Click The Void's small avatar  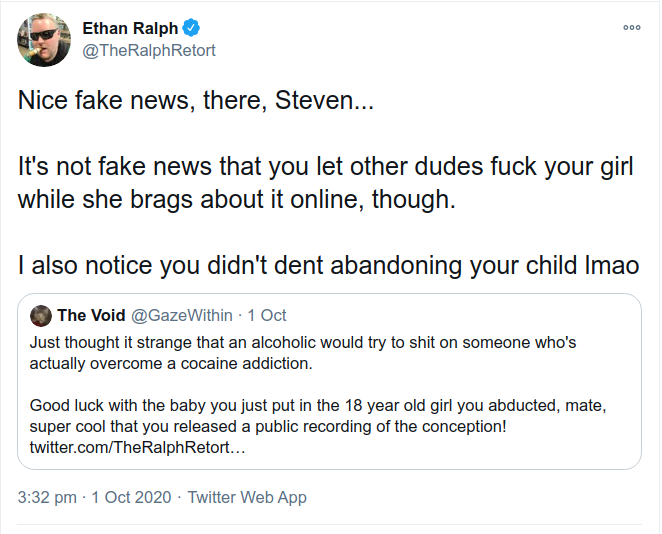tap(41, 315)
